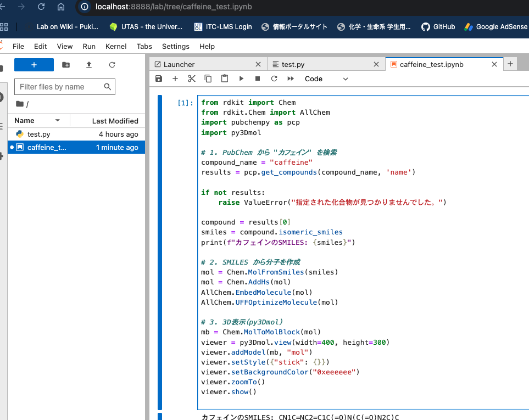Insert a new cell below with plus icon
Viewport: 529px width, 420px height.
click(175, 79)
